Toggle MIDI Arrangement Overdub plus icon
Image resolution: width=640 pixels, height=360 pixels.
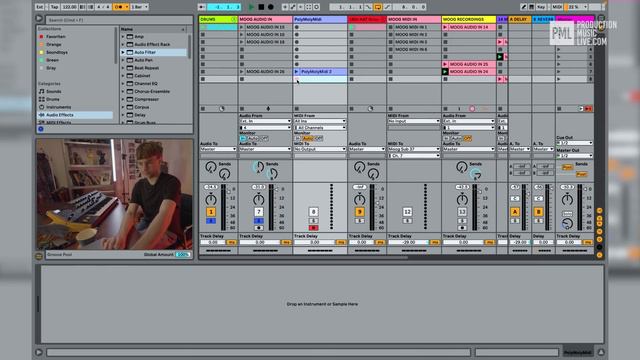pyautogui.click(x=285, y=7)
